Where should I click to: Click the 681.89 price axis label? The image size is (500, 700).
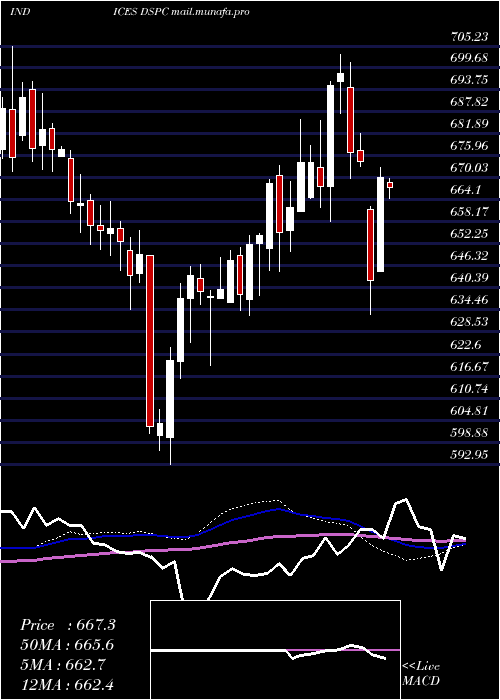click(469, 124)
